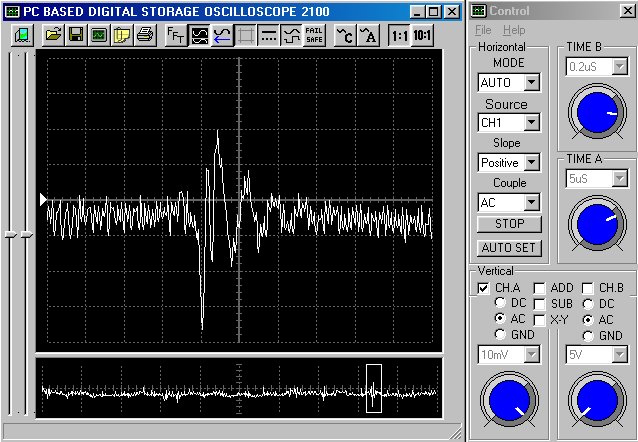
Task: Expand the Source dropdown showing CH1
Action: point(531,122)
